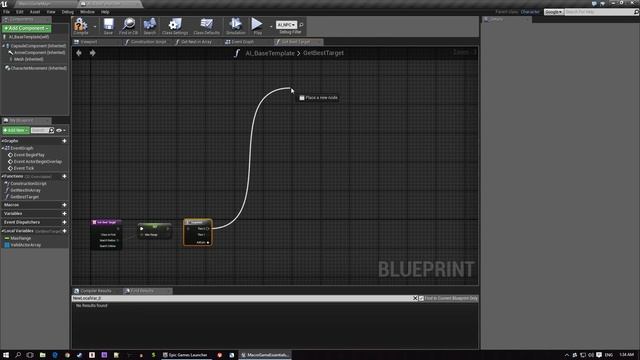Add a new event dispatcher with plus icon
The width and height of the screenshot is (640, 360).
tap(64, 222)
